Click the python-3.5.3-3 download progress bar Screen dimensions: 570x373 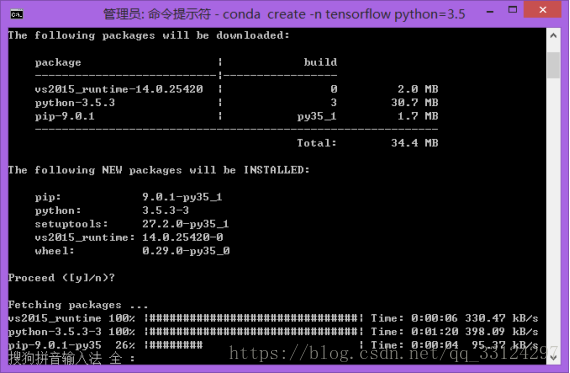(254, 332)
